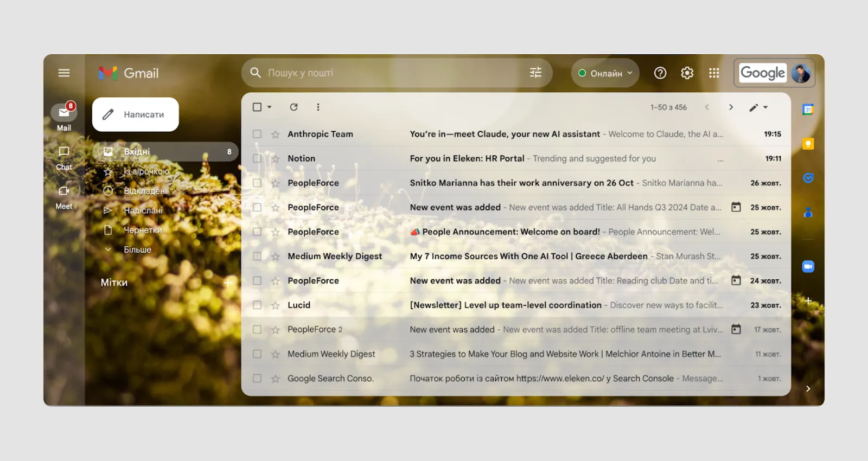The width and height of the screenshot is (868, 461).
Task: Star the Google Search Console email
Action: (276, 379)
